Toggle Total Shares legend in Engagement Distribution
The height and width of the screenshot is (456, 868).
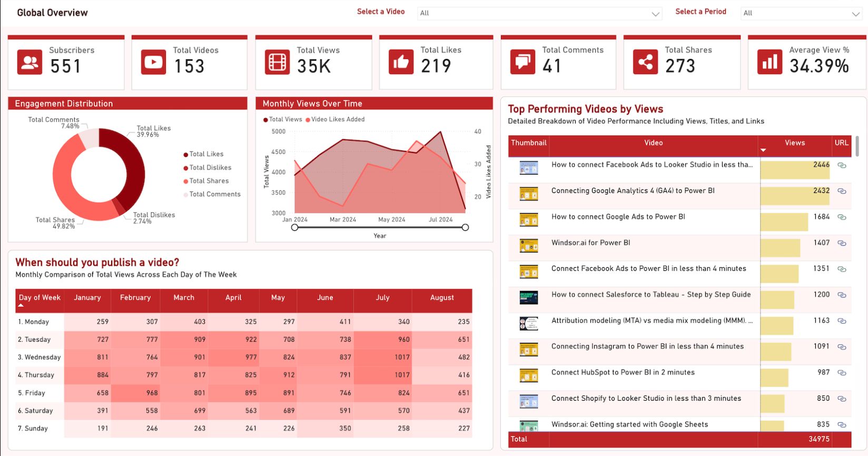pos(209,181)
